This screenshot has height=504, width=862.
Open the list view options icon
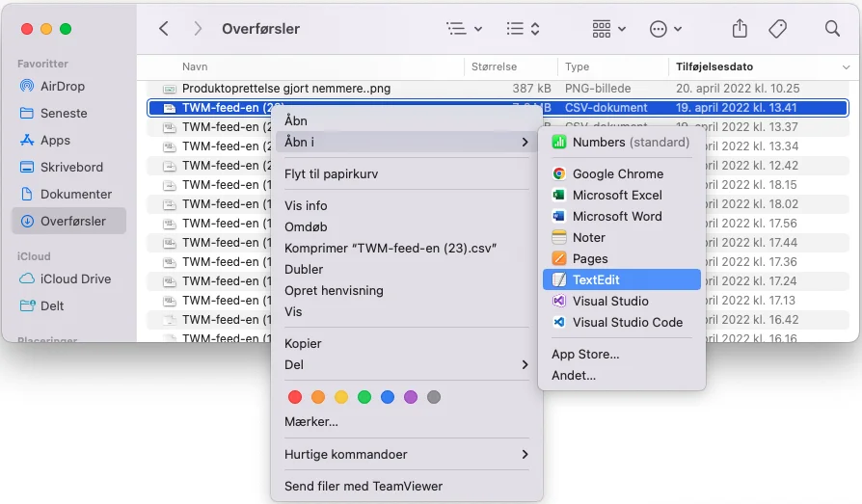coord(456,29)
